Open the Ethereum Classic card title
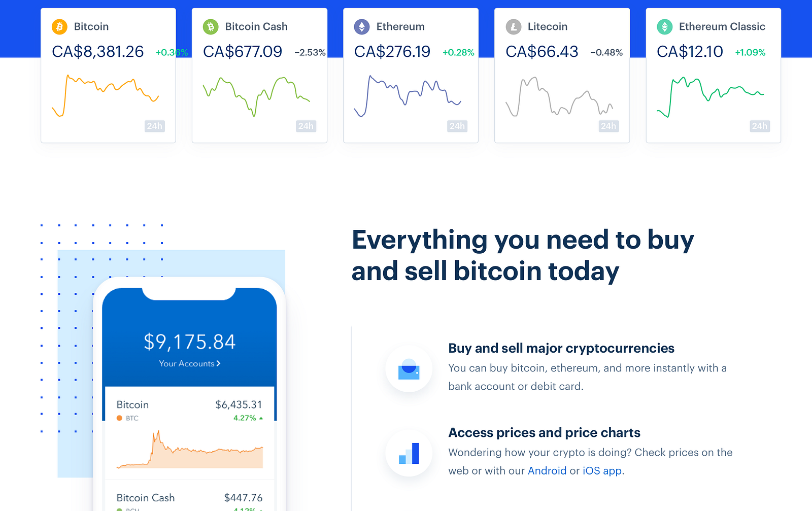 point(722,26)
